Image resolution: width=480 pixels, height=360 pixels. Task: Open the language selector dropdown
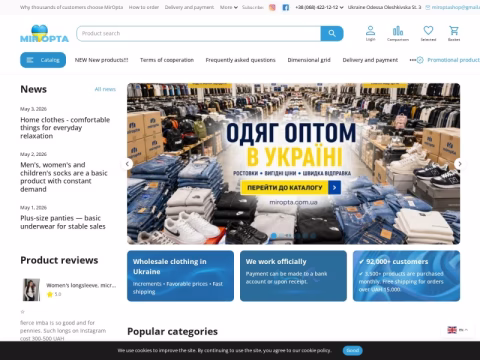pyautogui.click(x=458, y=330)
